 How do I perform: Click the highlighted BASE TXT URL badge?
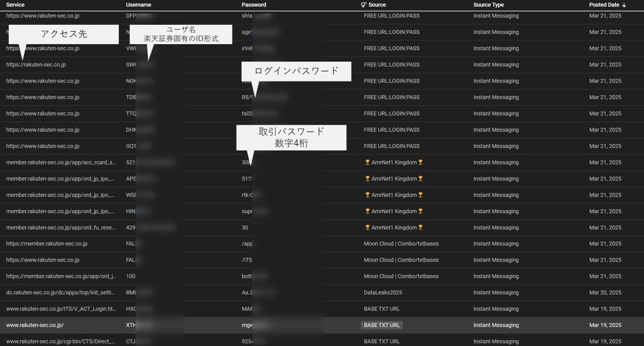(381, 325)
